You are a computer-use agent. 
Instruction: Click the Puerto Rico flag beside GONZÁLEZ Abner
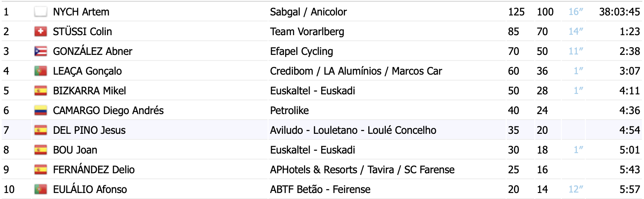pyautogui.click(x=40, y=51)
